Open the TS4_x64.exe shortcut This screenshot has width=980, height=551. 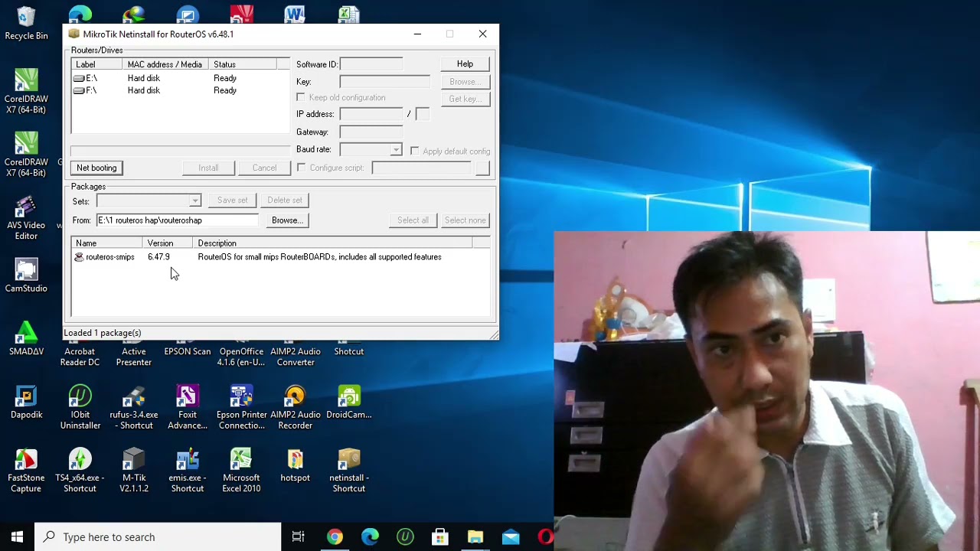tap(80, 471)
